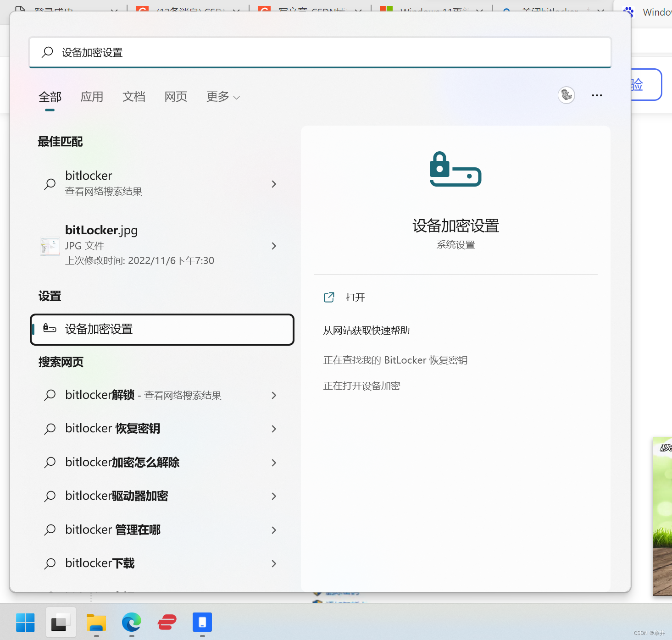Click the user profile avatar icon
Image resolution: width=672 pixels, height=640 pixels.
click(x=566, y=95)
